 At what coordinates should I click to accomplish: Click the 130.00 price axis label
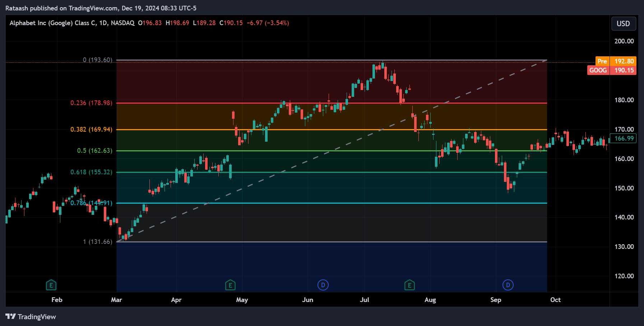624,247
